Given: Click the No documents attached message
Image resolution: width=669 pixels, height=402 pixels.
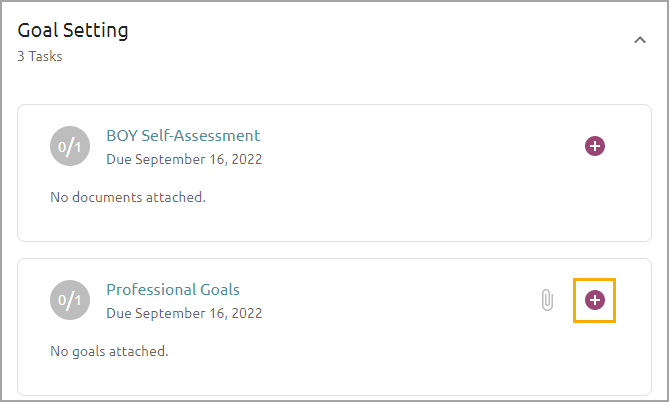Looking at the screenshot, I should [128, 197].
